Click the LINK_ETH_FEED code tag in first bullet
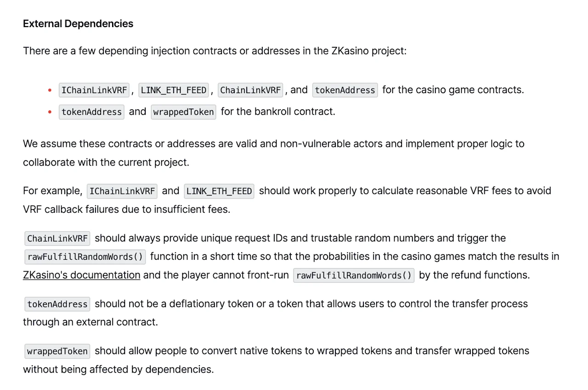Image resolution: width=588 pixels, height=390 pixels. pos(174,90)
